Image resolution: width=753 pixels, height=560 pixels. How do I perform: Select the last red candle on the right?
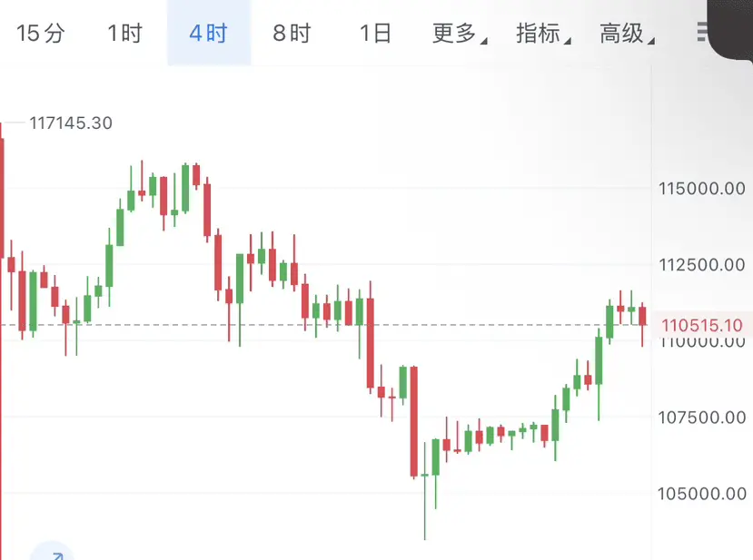pyautogui.click(x=642, y=317)
